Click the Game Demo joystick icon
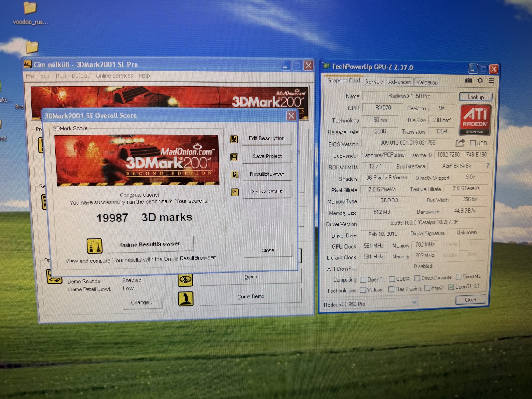This screenshot has width=532, height=399. (186, 299)
